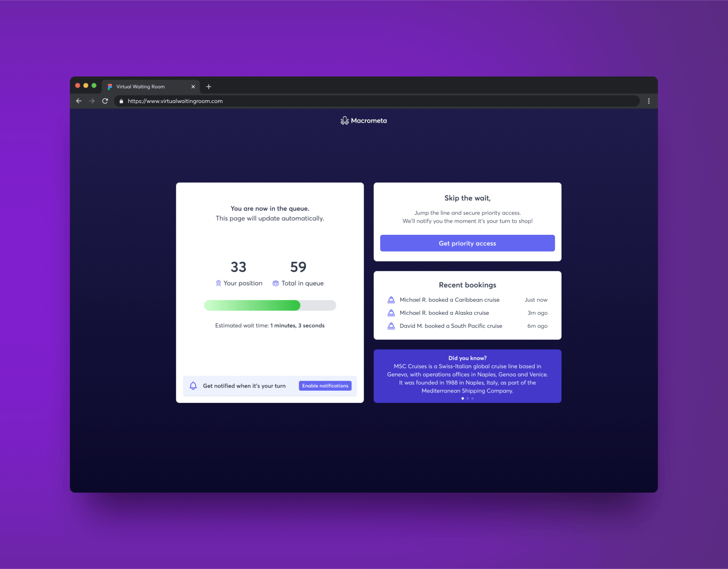The height and width of the screenshot is (569, 728).
Task: Click the David M. South Pacific booking
Action: click(x=450, y=326)
